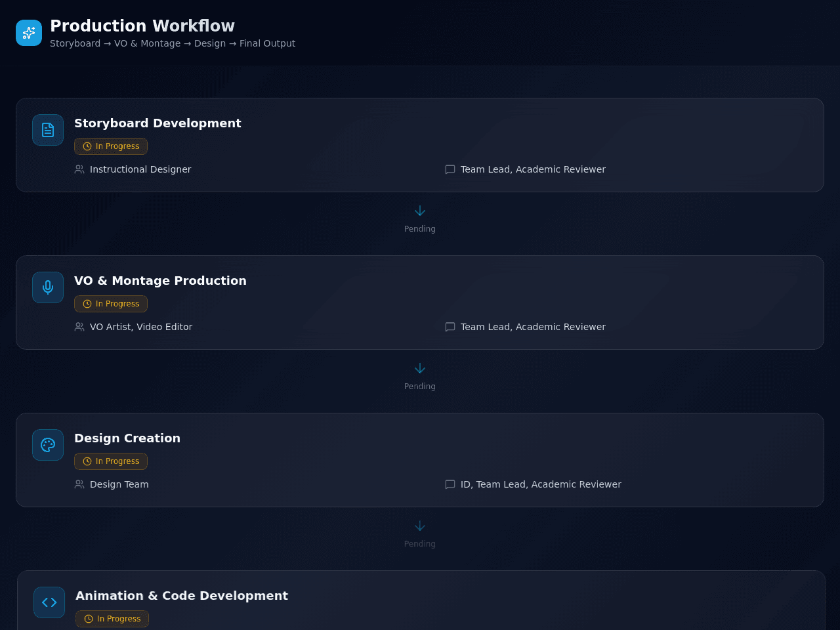Screen dimensions: 840x630
Task: Click the sparkle logo icon beside Production Workflow
Action: pos(29,33)
